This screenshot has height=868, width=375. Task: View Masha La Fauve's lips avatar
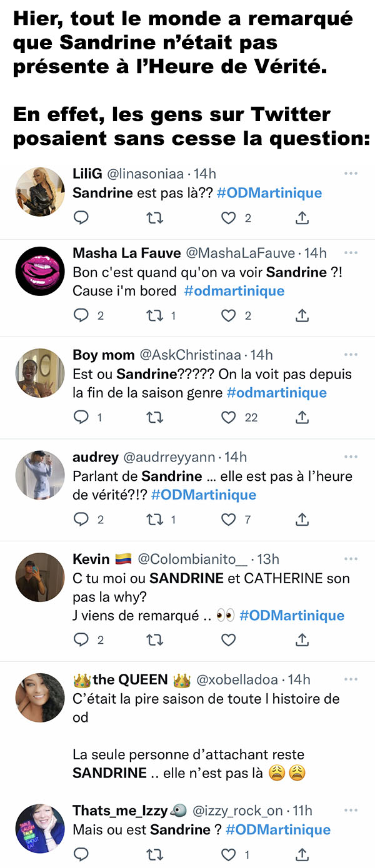coord(40,271)
